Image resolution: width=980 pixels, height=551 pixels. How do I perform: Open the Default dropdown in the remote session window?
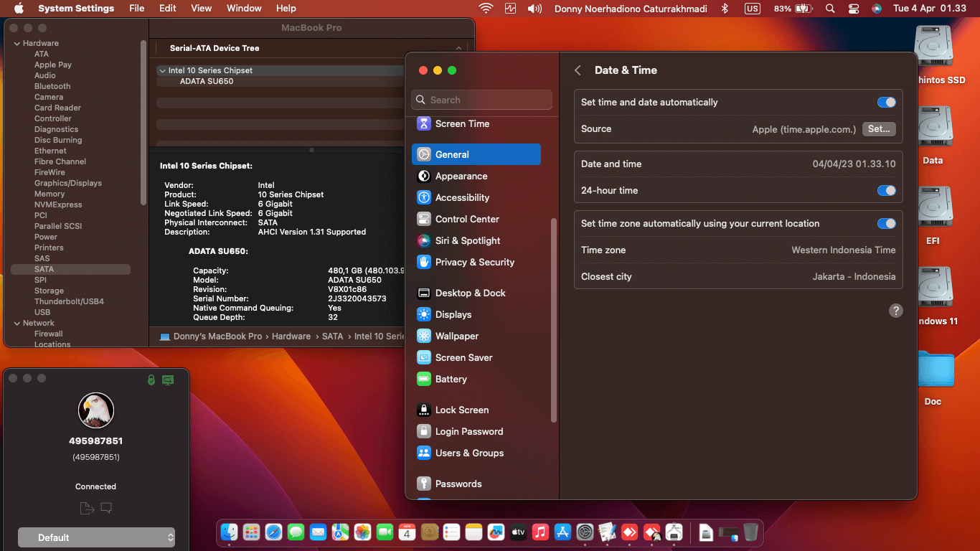96,537
